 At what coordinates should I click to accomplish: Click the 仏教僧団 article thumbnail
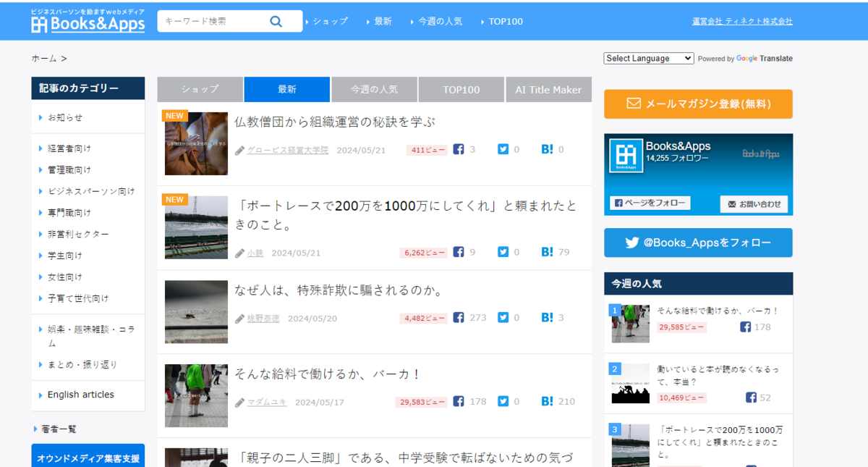coord(196,143)
